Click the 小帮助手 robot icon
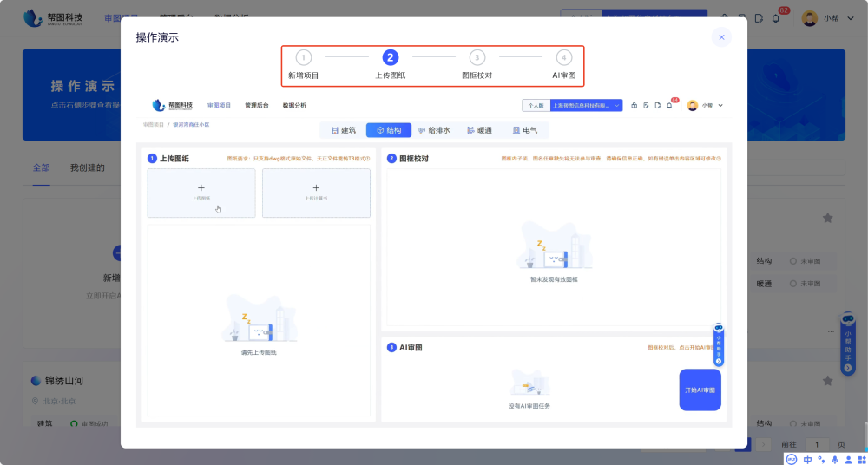The image size is (868, 465). (x=848, y=319)
